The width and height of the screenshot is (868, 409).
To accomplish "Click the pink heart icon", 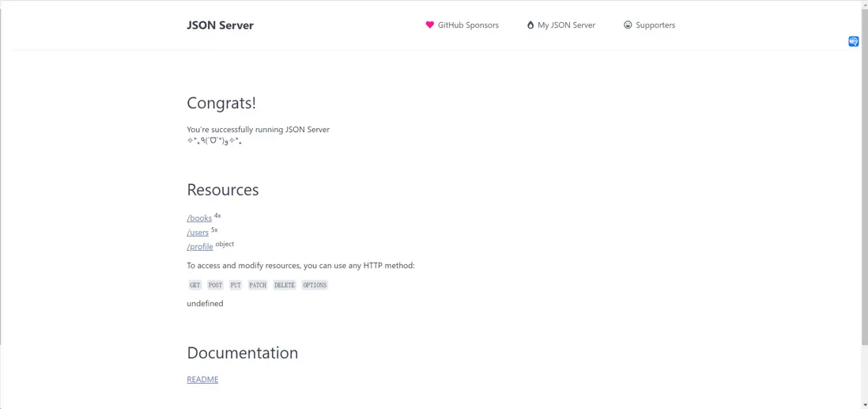I will pyautogui.click(x=430, y=25).
